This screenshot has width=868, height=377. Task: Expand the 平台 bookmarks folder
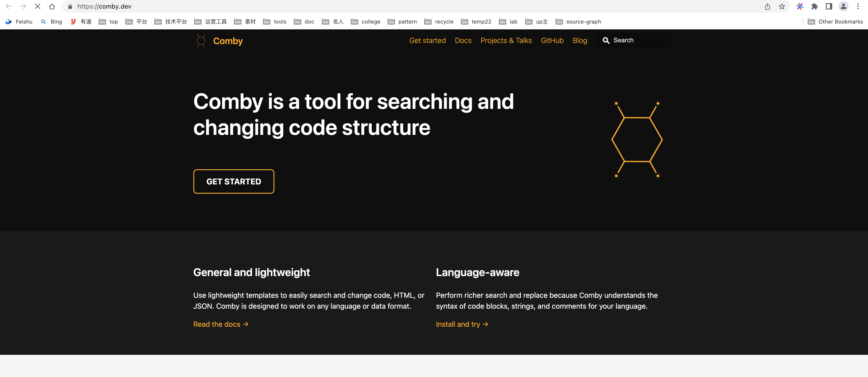tap(136, 21)
